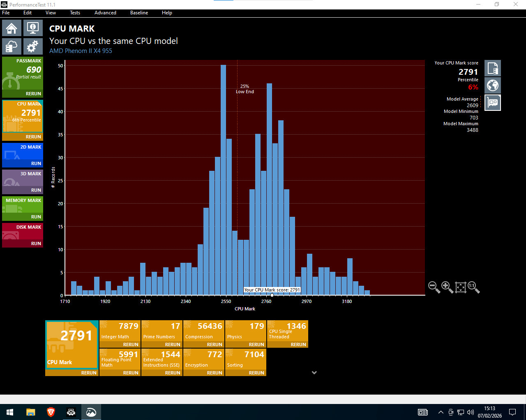Screen dimensions: 526x420
Task: Rerun the CPU Single Threaded test
Action: point(298,344)
